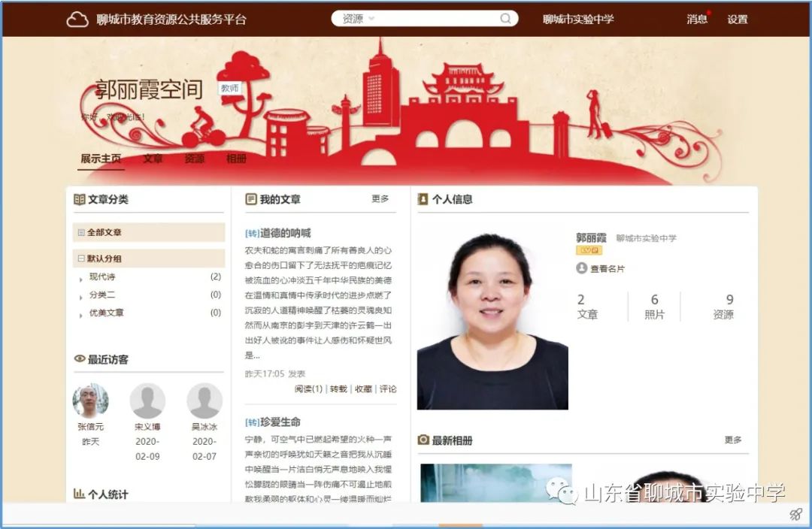Click 转载 under first article
The height and width of the screenshot is (529, 812).
coord(338,388)
